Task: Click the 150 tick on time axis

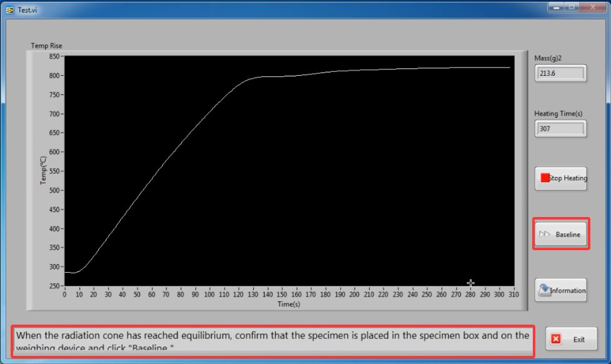Action: (x=281, y=294)
